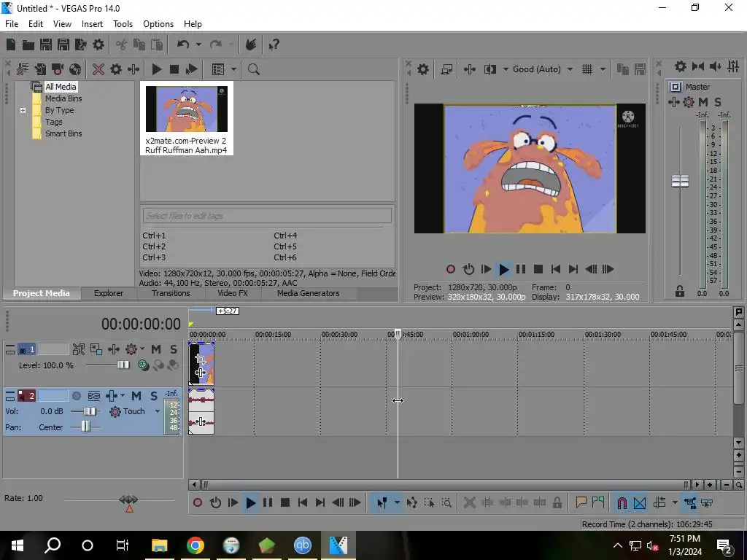
Task: Expand the By Type tree node
Action: 23,111
